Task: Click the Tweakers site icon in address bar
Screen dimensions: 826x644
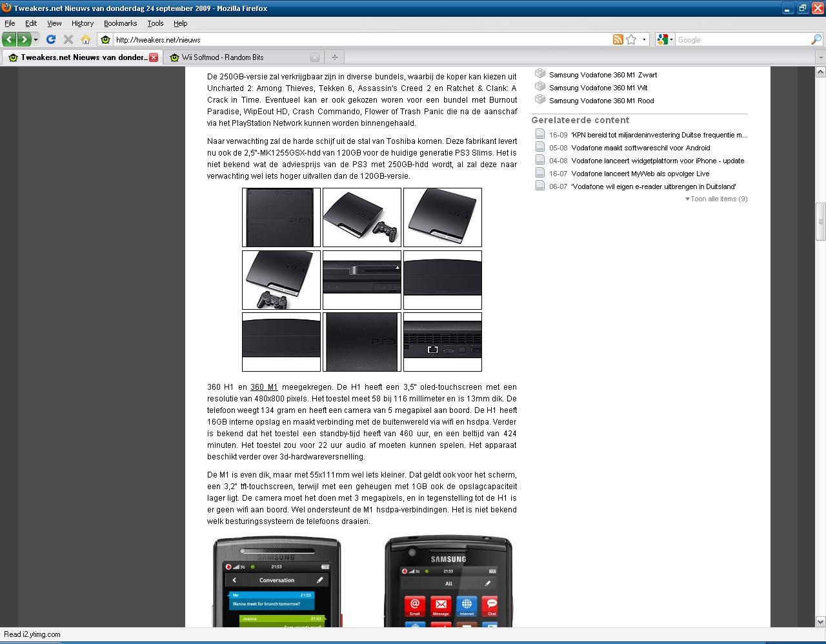Action: [106, 39]
